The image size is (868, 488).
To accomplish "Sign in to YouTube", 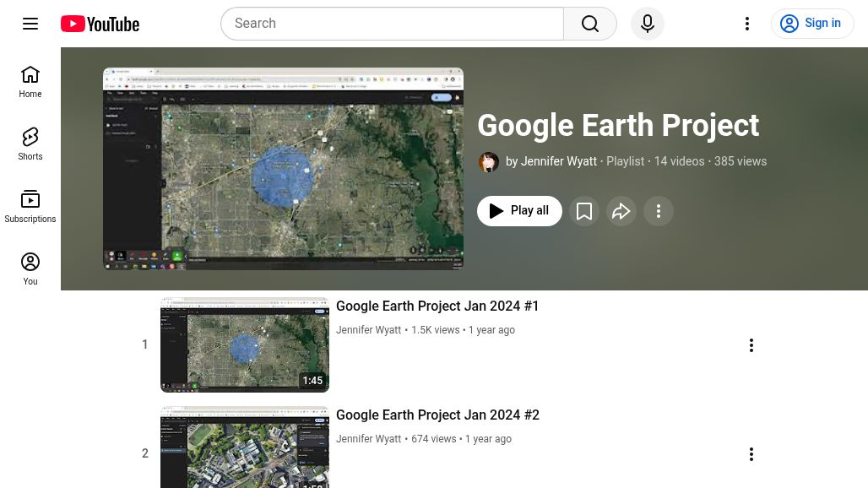I will click(812, 23).
